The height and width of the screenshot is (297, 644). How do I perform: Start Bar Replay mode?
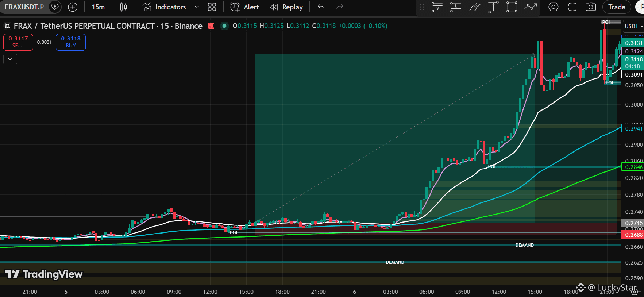click(x=286, y=7)
